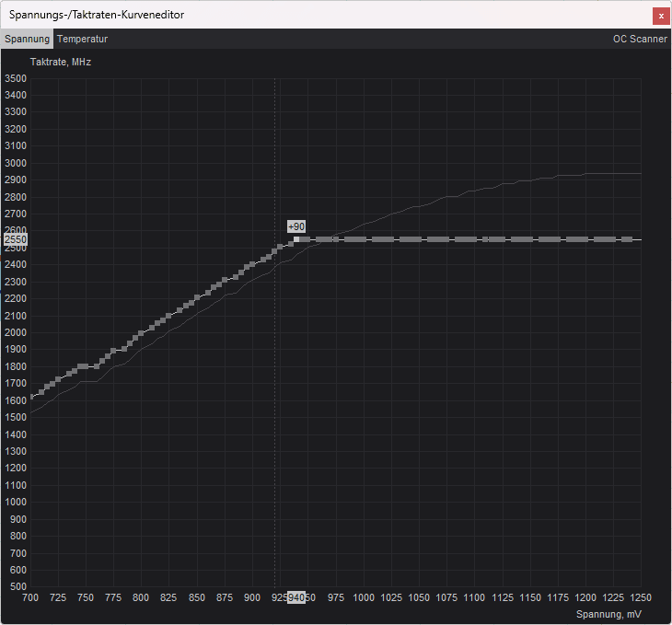Click the +90 offset tooltip label
The height and width of the screenshot is (625, 672).
click(x=296, y=226)
